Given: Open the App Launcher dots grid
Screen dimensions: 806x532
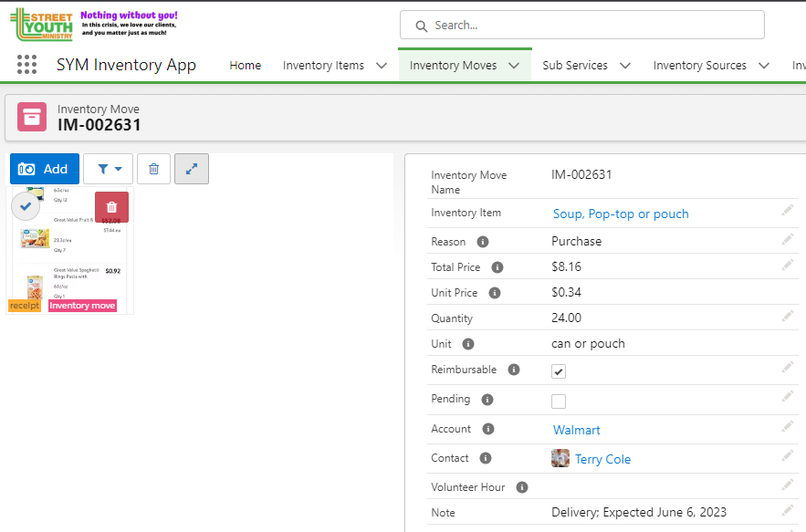Looking at the screenshot, I should (26, 65).
